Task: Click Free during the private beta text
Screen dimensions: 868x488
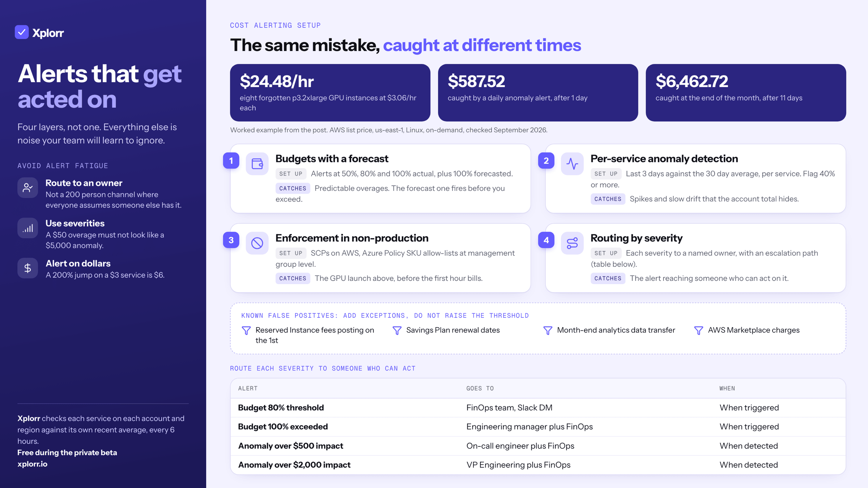Action: coord(67,453)
